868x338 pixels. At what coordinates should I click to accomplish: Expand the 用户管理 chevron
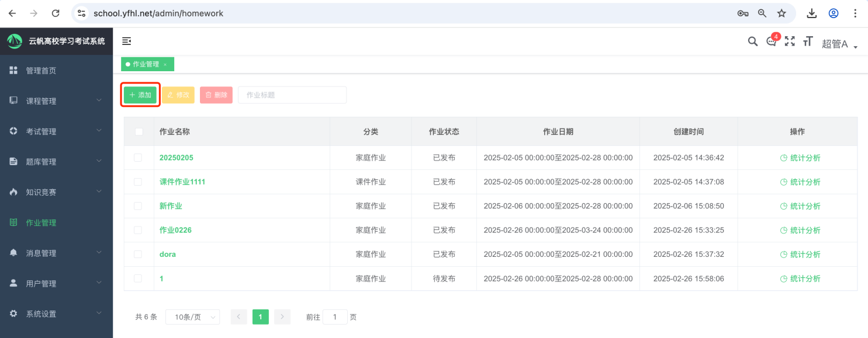[x=99, y=283]
